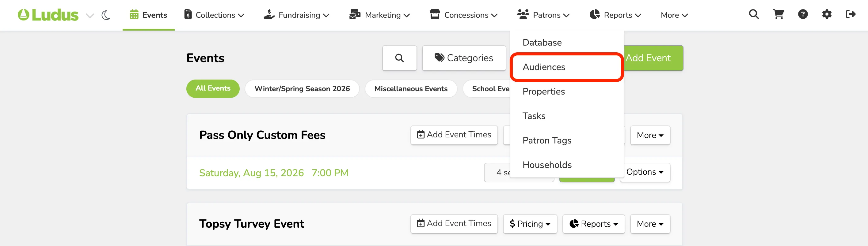Expand the Collections dropdown menu

point(214,15)
